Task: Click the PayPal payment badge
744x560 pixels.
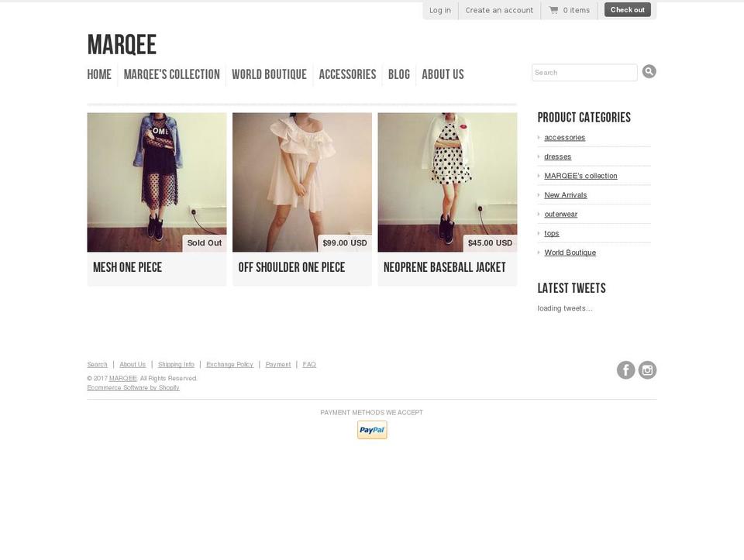Action: click(372, 430)
